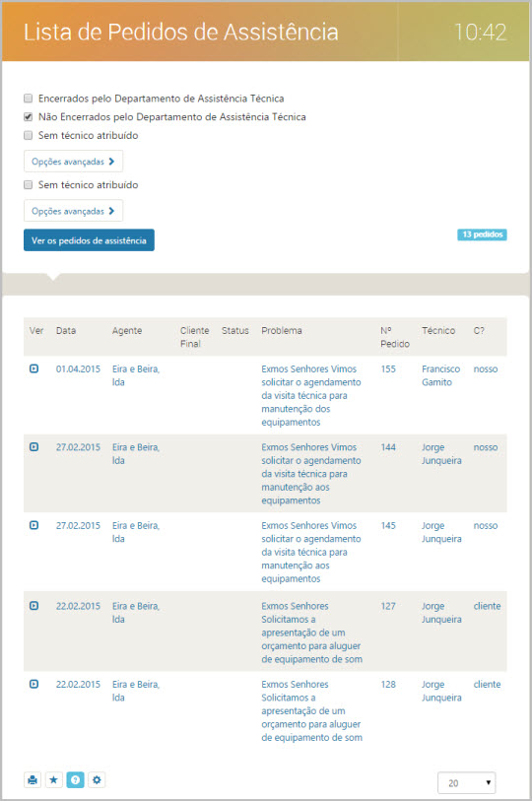Enable the Encerrados pelo Departamento checkbox

29,99
